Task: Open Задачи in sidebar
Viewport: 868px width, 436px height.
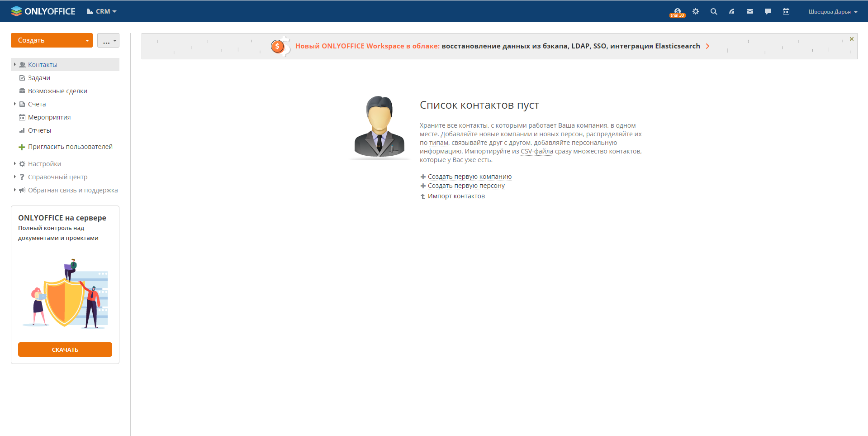Action: click(39, 78)
